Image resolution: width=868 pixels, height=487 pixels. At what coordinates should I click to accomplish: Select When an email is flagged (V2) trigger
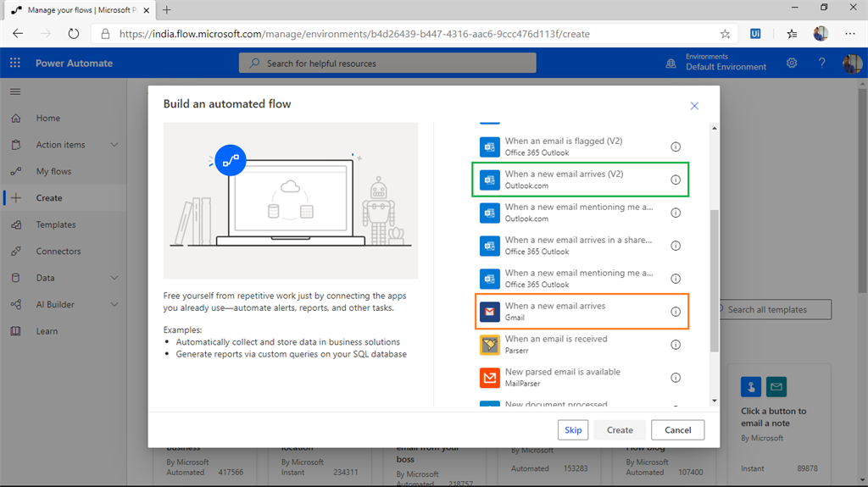581,147
